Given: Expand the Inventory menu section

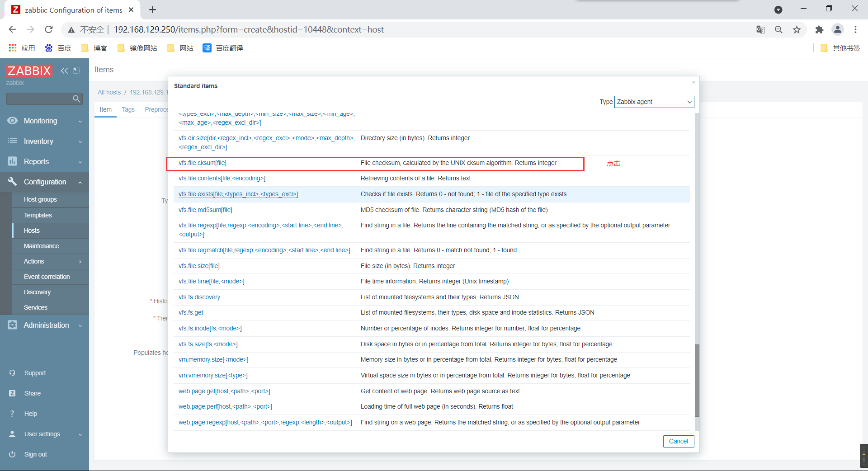Looking at the screenshot, I should pos(80,141).
